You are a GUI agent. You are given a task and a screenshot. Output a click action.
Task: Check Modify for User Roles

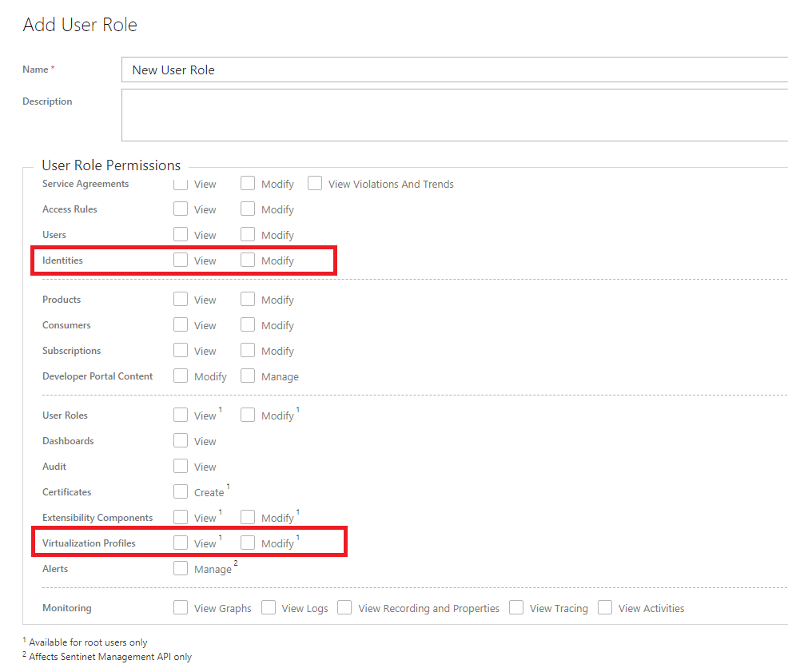[248, 416]
